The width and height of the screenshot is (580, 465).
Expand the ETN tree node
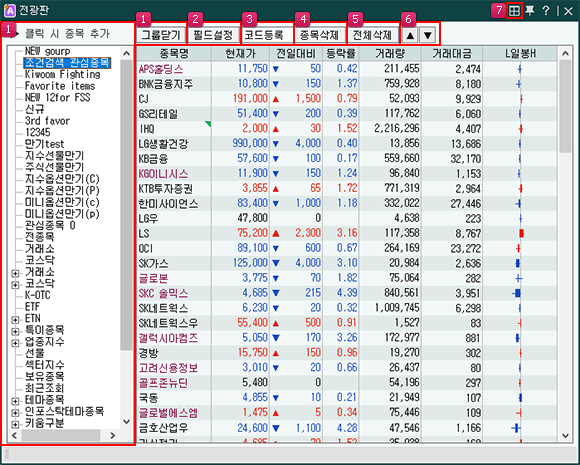pyautogui.click(x=15, y=320)
